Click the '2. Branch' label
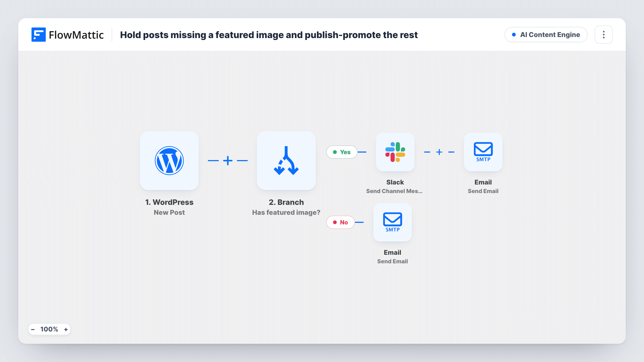The width and height of the screenshot is (644, 362). point(286,202)
